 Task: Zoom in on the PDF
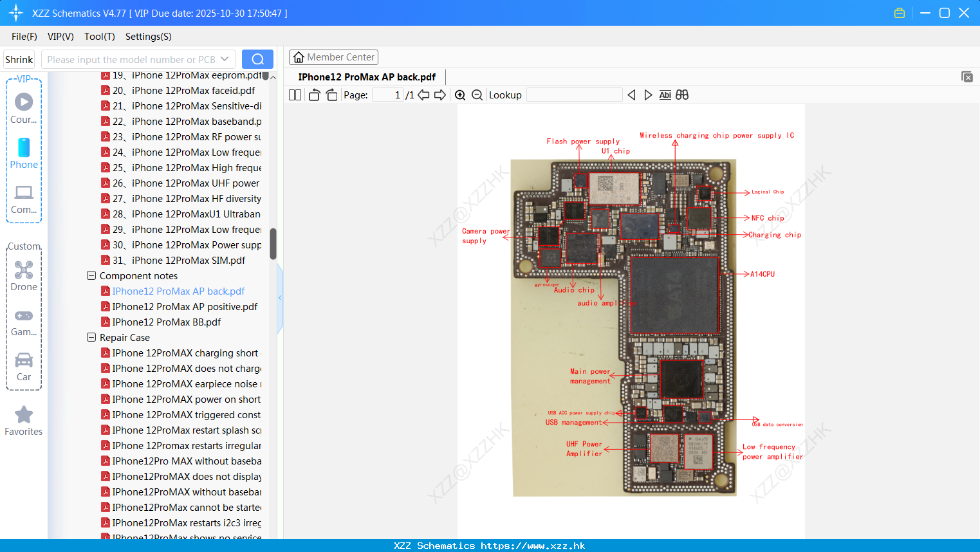click(460, 95)
